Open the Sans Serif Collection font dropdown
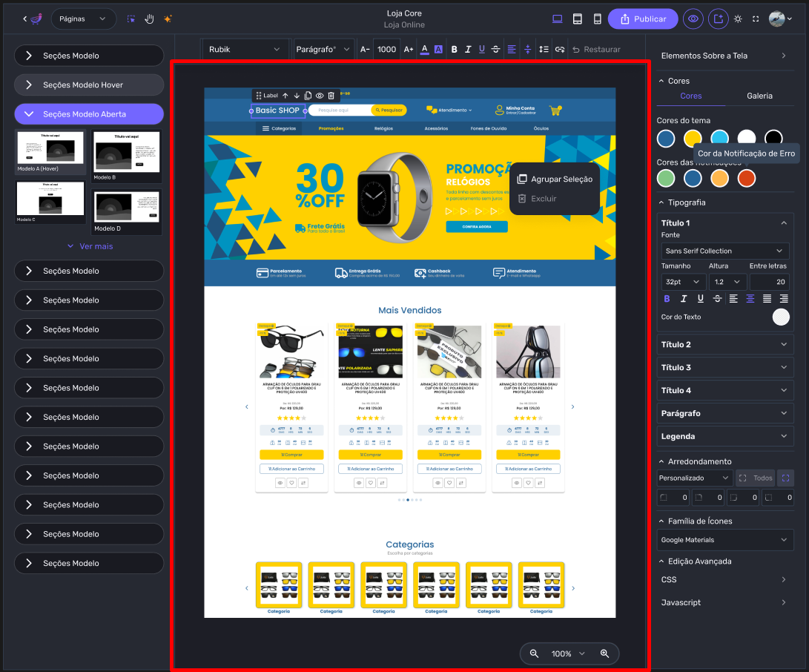This screenshot has width=809, height=672. click(x=724, y=251)
